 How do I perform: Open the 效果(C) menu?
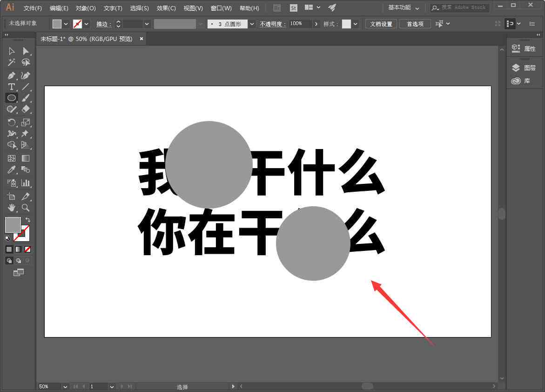click(x=166, y=8)
